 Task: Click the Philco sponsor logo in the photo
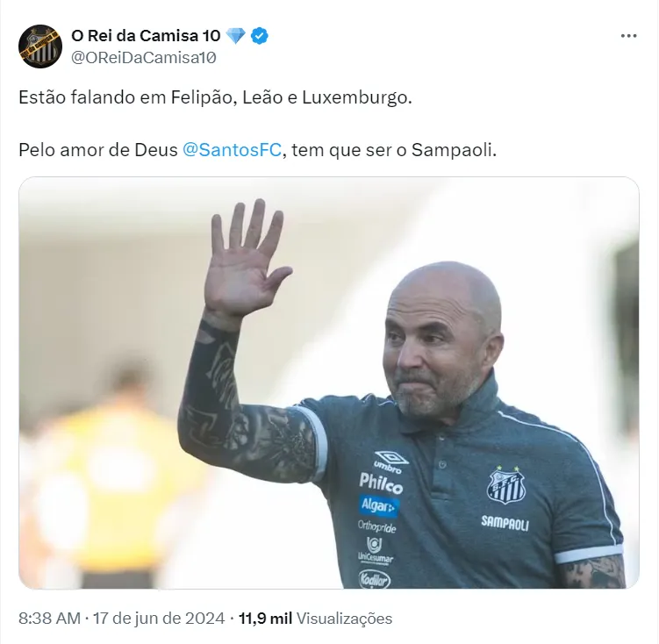(x=381, y=483)
